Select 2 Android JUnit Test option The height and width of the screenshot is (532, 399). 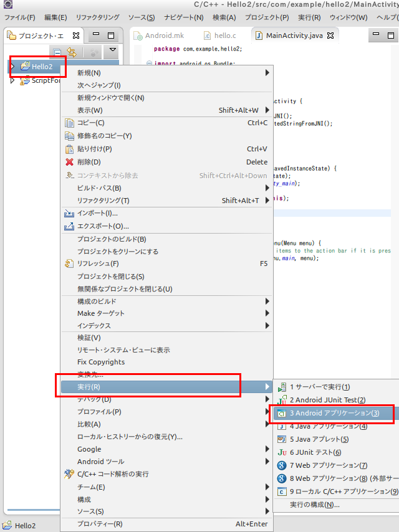coord(327,400)
